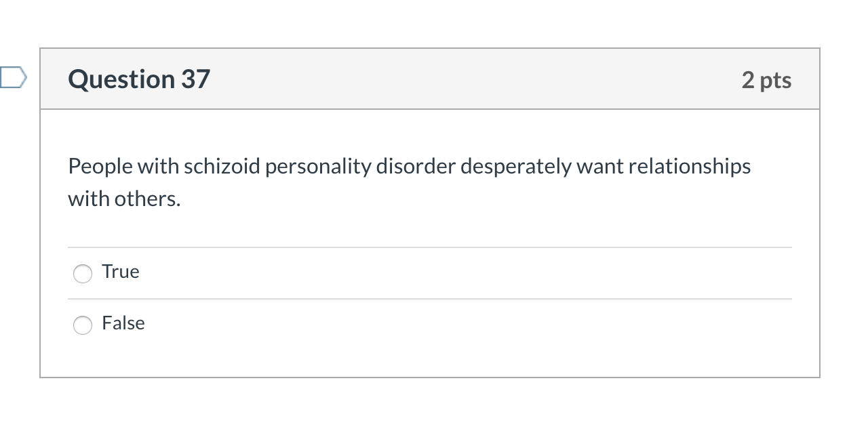
Task: Click the "False" answer label text
Action: (x=123, y=323)
